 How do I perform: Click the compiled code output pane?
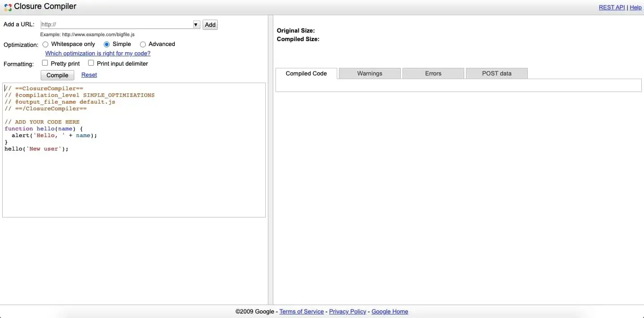click(x=458, y=85)
